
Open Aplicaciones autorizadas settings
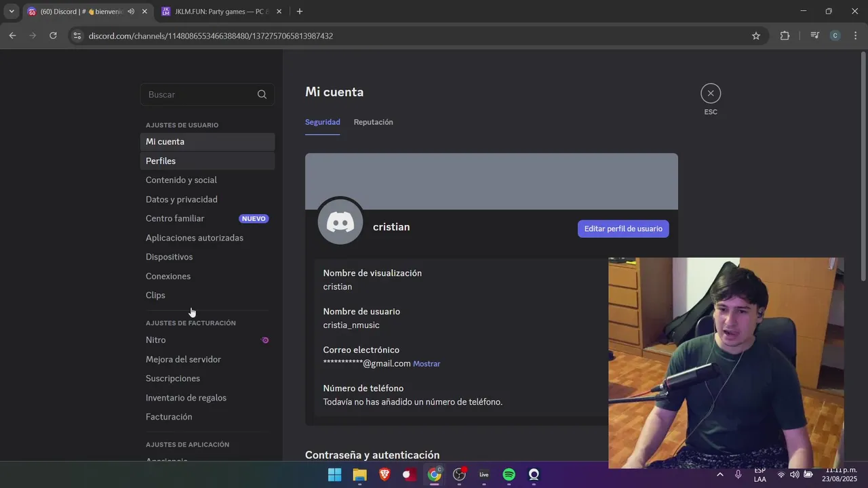pyautogui.click(x=208, y=238)
